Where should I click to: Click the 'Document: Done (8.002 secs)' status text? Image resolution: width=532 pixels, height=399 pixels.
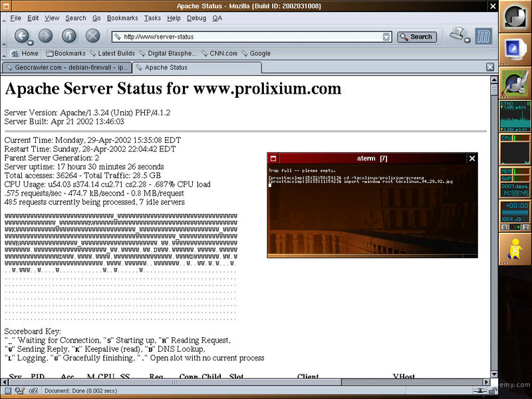point(80,391)
